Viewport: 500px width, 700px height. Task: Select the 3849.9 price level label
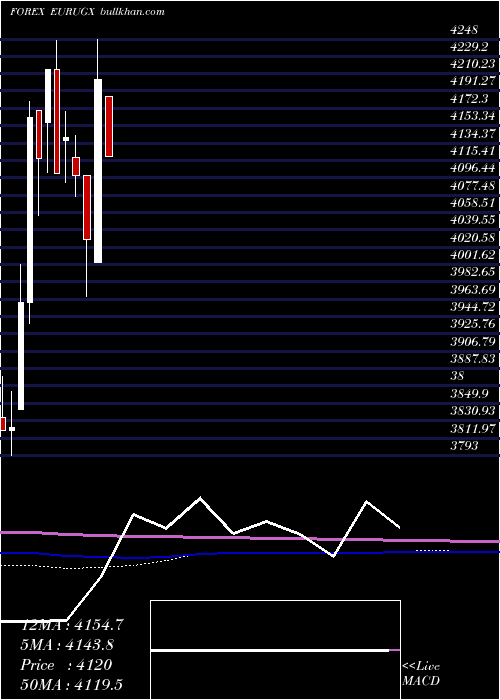click(x=470, y=393)
